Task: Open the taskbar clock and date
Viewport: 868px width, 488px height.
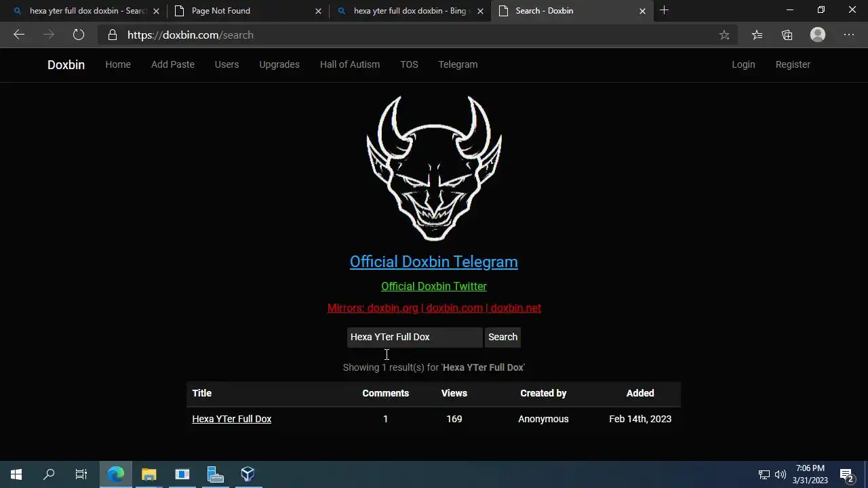Action: (810, 474)
